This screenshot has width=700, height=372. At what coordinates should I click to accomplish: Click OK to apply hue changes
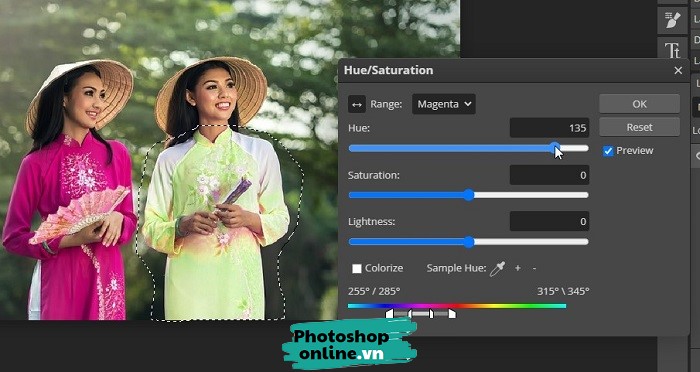tap(639, 104)
